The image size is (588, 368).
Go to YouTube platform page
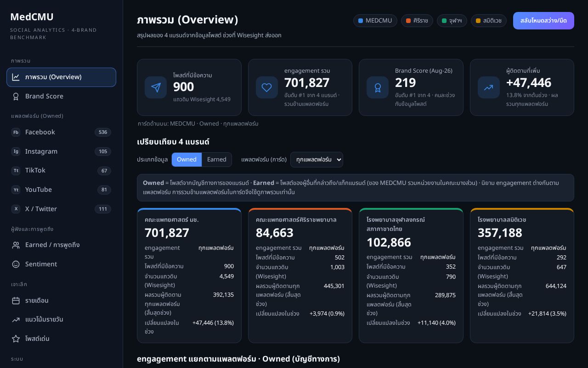[61, 190]
